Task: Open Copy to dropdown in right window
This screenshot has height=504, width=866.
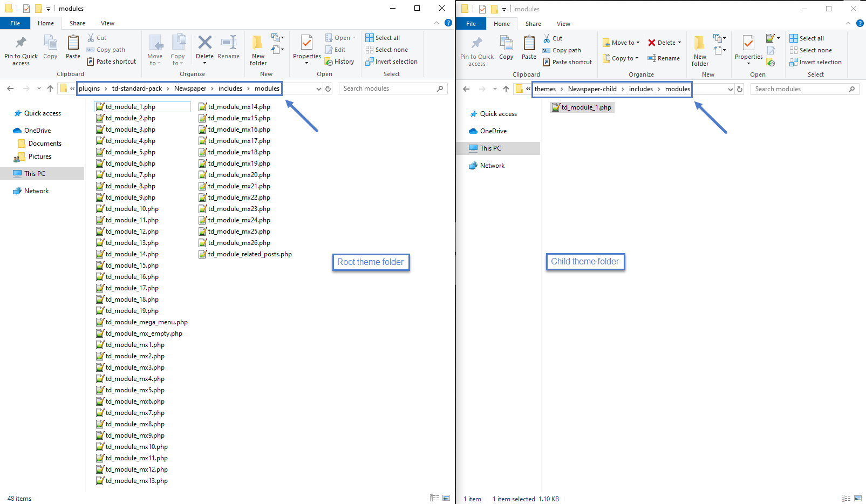Action: point(621,58)
